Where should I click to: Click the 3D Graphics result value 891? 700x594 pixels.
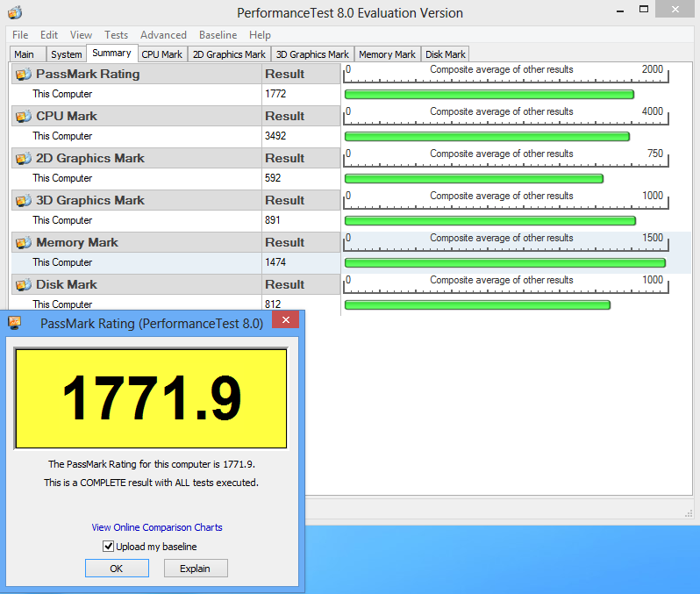(x=273, y=220)
